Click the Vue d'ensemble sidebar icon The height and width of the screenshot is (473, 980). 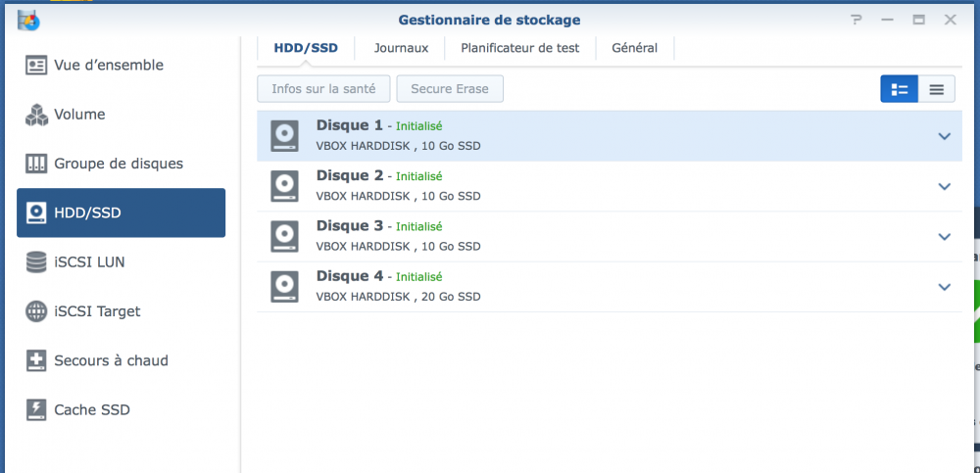tap(36, 66)
